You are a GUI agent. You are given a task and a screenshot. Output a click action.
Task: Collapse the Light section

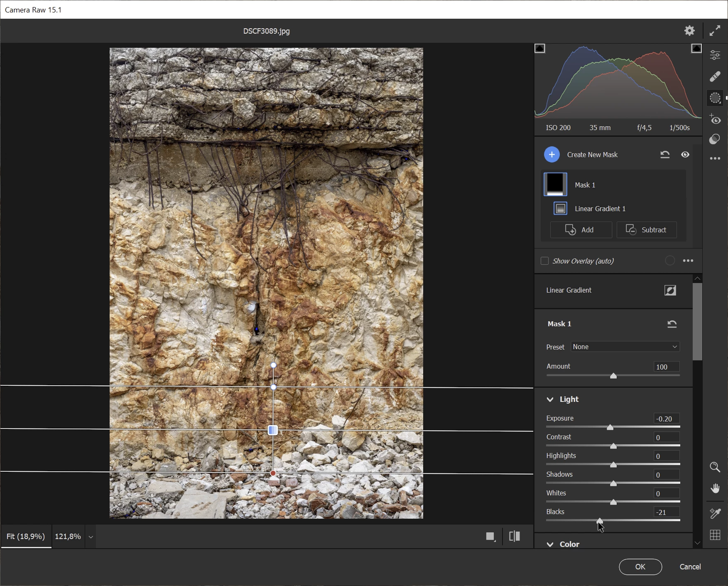[550, 399]
